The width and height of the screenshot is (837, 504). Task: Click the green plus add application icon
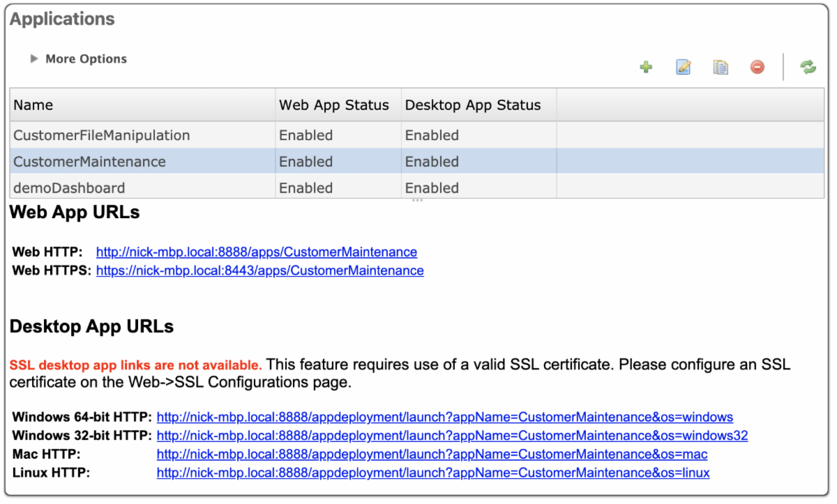646,67
